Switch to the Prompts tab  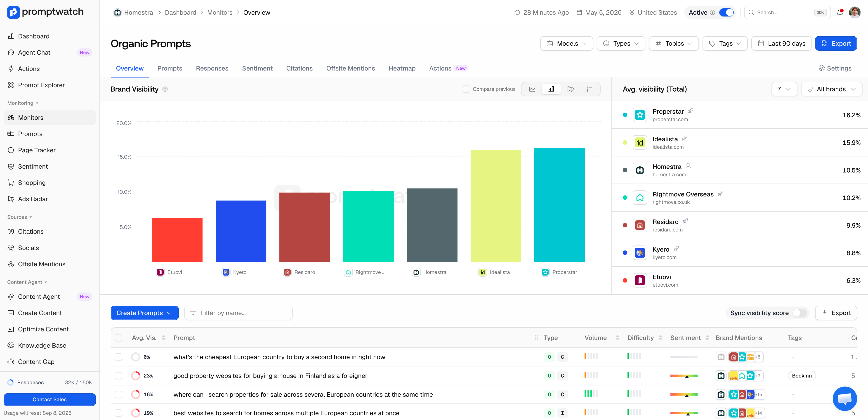(x=170, y=68)
